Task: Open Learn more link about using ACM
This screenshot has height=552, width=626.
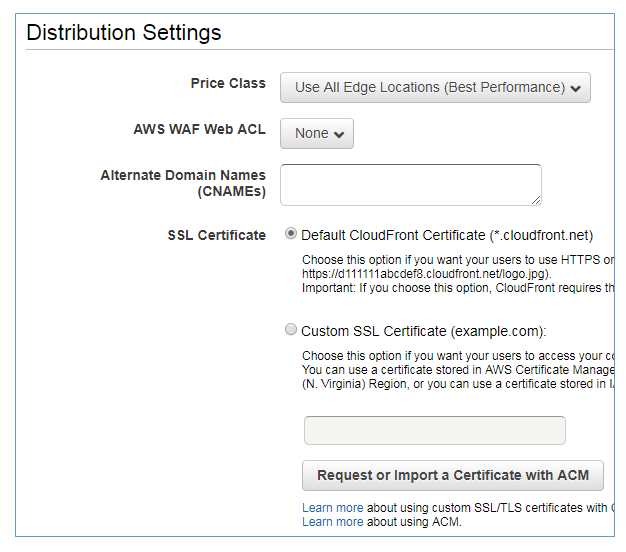Action: click(x=332, y=521)
